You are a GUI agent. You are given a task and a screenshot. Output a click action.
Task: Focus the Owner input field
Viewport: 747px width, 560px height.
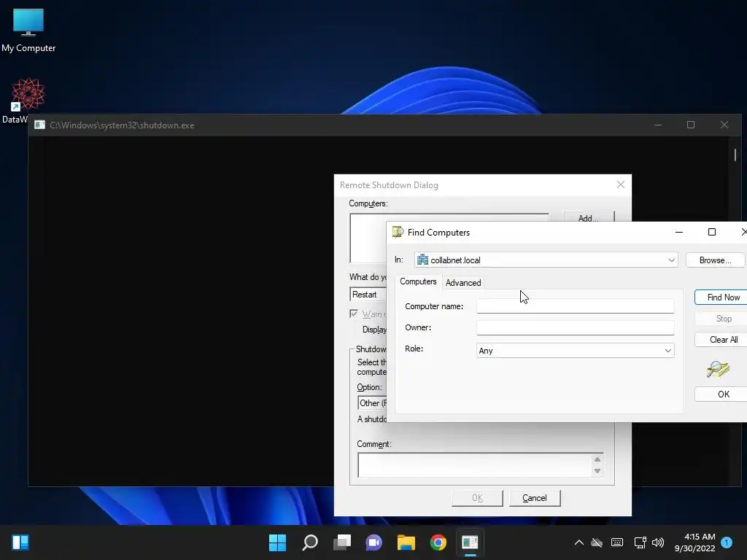pos(575,327)
